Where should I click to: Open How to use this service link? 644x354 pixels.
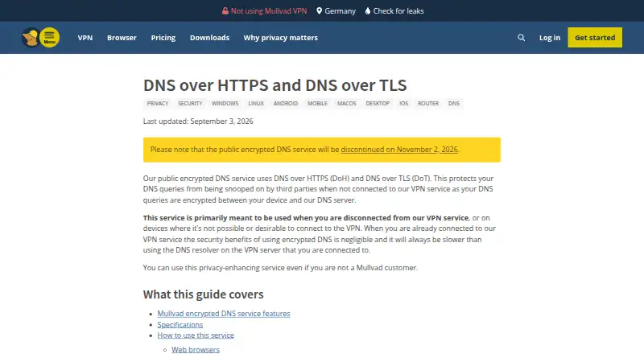tap(196, 335)
